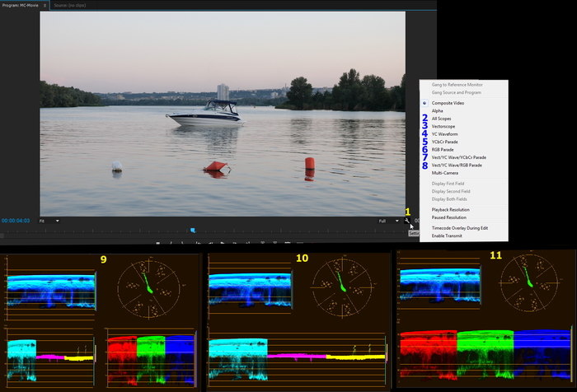The height and width of the screenshot is (392, 577).
Task: Open the Full playback resolution dropdown
Action: tap(388, 221)
